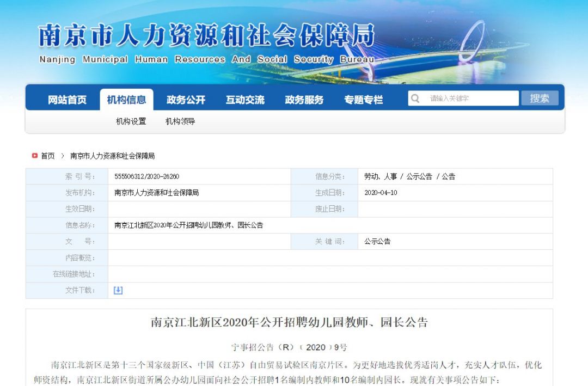Open the 政务公开 menu
The height and width of the screenshot is (386, 588).
(x=186, y=100)
